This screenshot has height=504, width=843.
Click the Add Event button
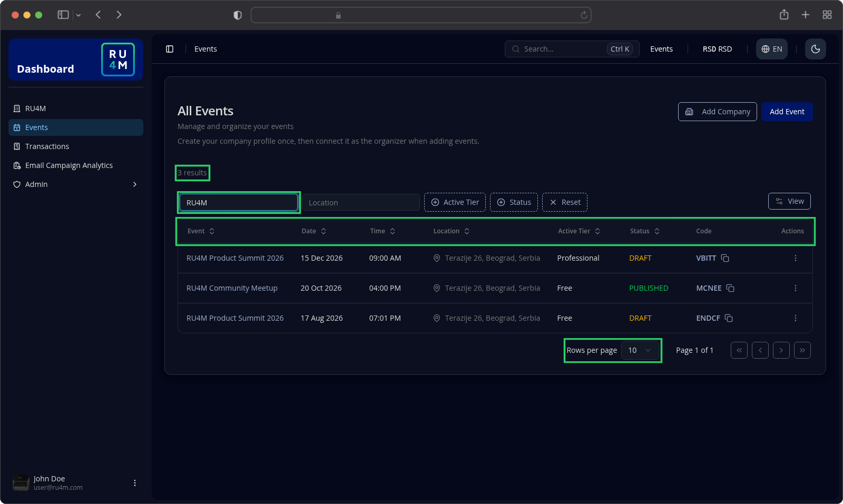pyautogui.click(x=787, y=112)
